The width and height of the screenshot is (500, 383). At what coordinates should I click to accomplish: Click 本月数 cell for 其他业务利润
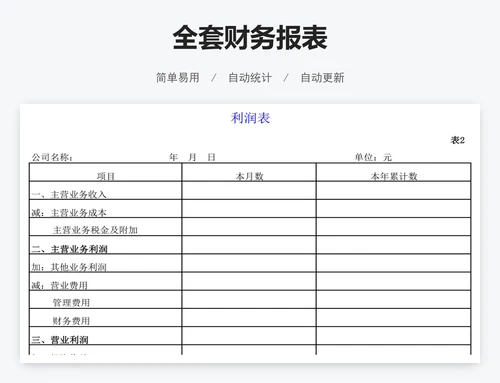[x=249, y=263]
